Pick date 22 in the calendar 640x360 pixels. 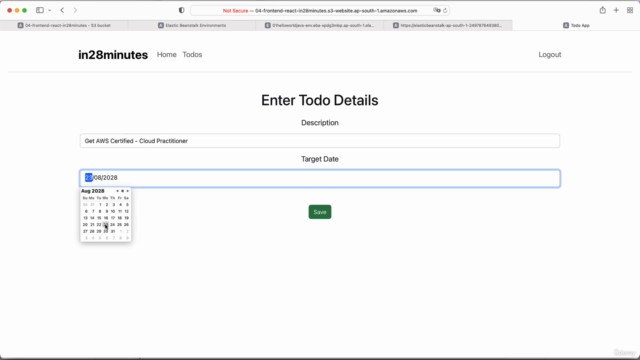click(x=99, y=224)
